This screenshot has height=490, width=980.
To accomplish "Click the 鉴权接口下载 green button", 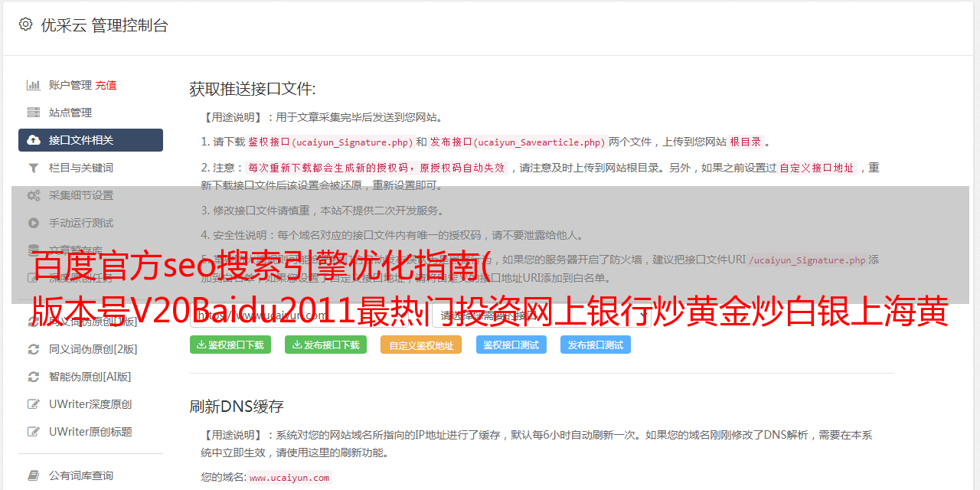I will click(230, 345).
